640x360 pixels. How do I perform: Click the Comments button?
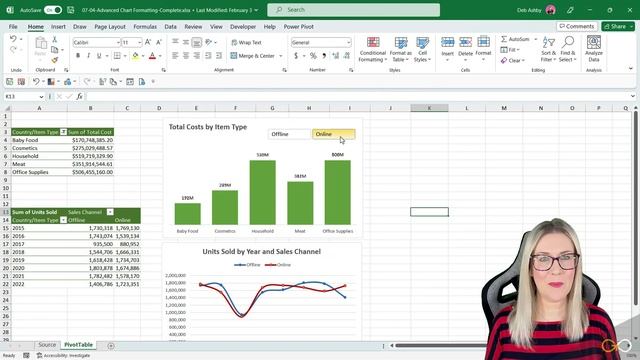(x=577, y=26)
